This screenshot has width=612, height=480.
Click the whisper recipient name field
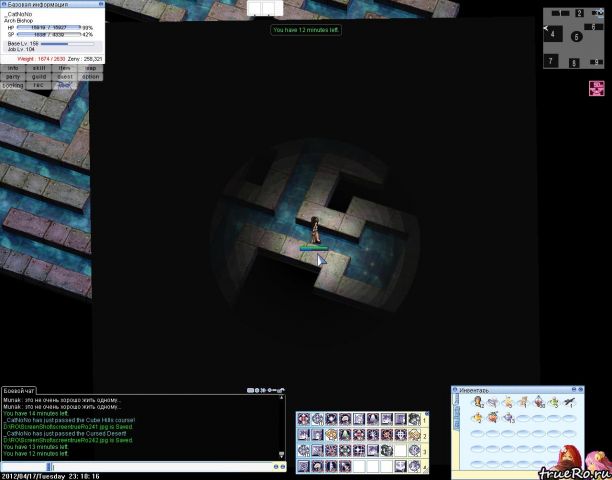pos(26,467)
